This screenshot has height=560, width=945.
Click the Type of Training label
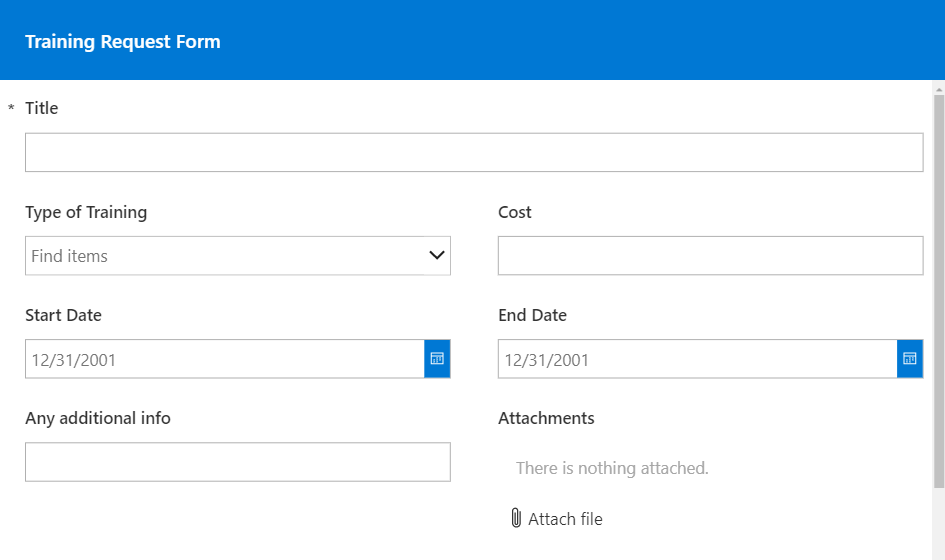point(86,212)
